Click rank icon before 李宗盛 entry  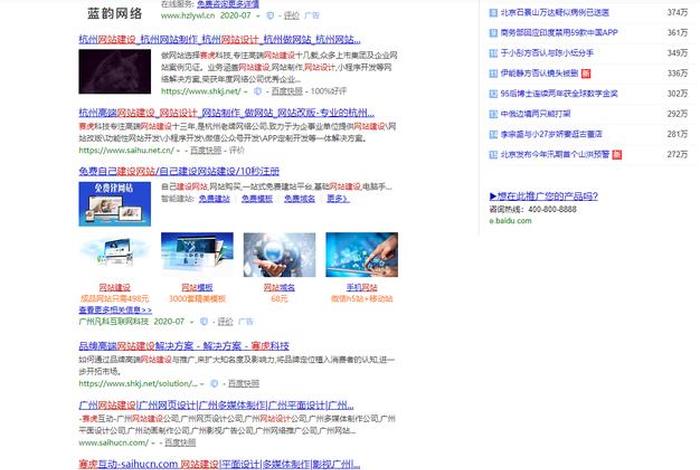pos(493,134)
